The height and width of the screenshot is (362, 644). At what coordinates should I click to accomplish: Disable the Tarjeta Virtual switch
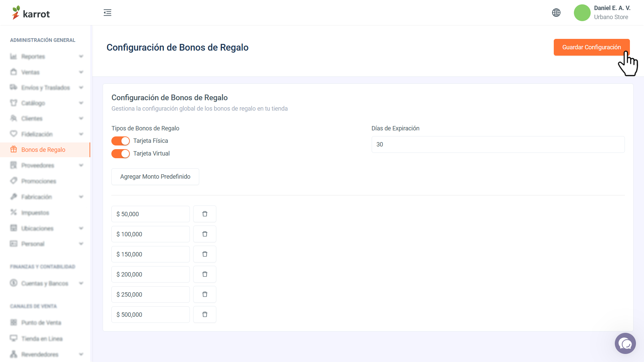pos(120,154)
